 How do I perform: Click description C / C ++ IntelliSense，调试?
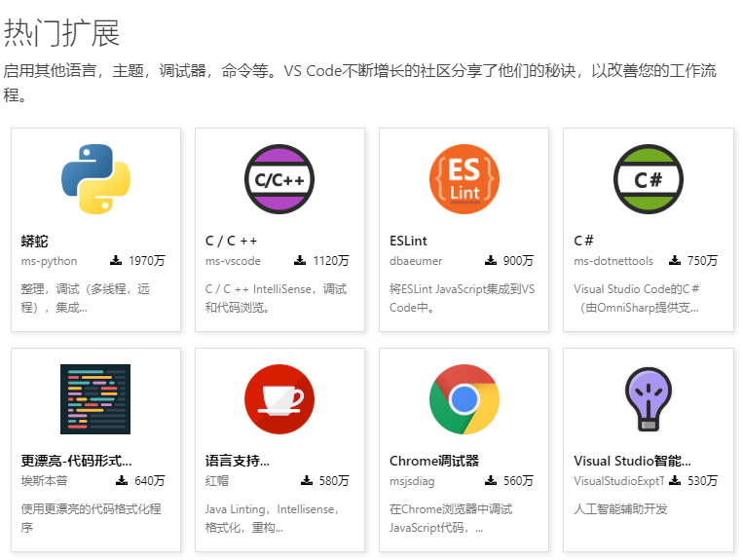pos(276,298)
